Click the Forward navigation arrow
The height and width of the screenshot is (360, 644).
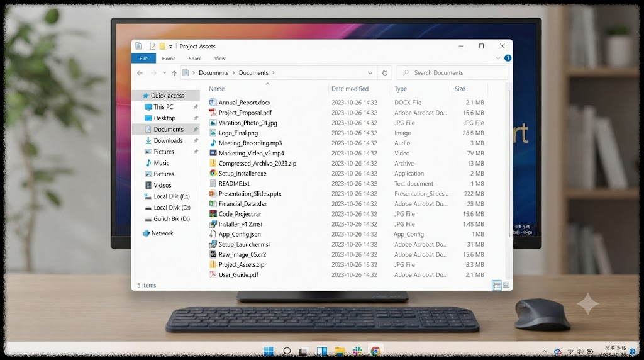(x=153, y=73)
